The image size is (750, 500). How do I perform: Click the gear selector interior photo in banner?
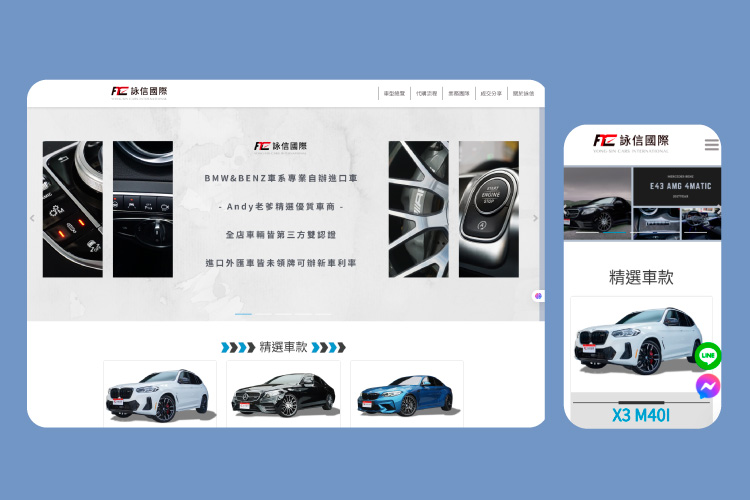tap(143, 209)
